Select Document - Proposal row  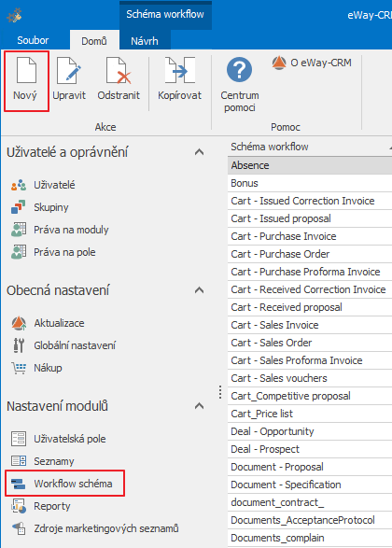pyautogui.click(x=310, y=467)
